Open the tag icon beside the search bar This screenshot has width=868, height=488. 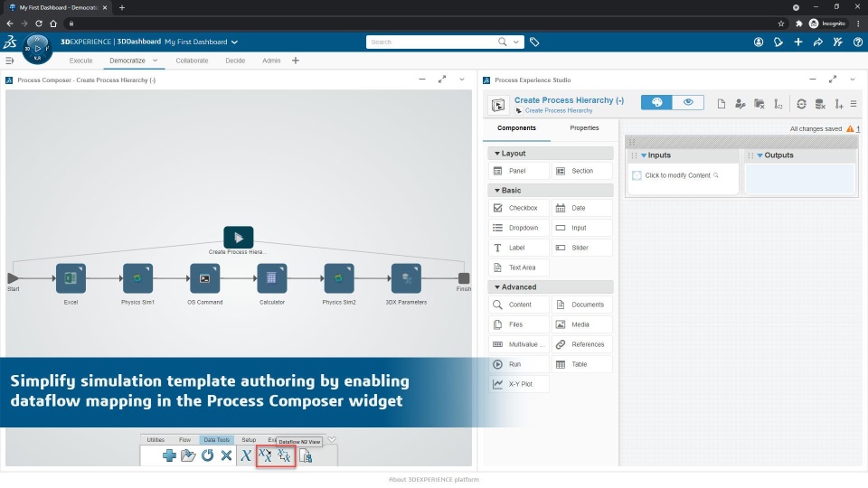(534, 42)
